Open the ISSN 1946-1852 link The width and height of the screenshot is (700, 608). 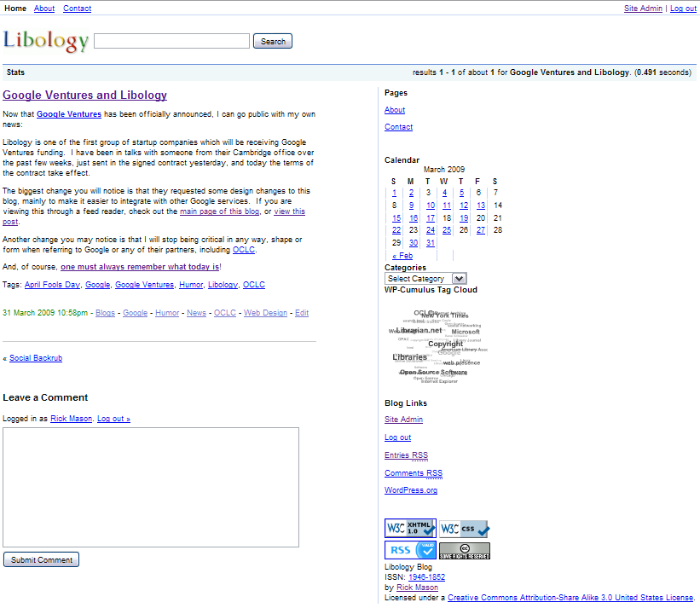pyautogui.click(x=427, y=576)
